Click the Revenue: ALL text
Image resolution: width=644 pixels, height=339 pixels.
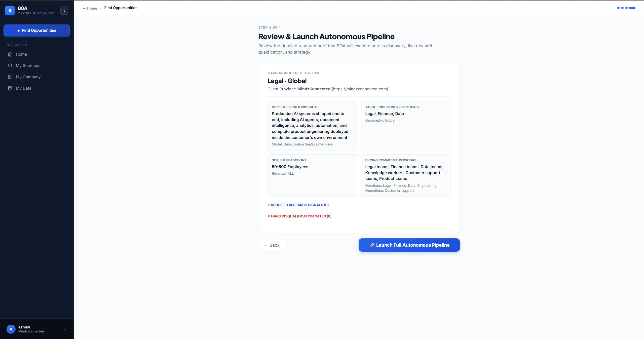(x=283, y=173)
